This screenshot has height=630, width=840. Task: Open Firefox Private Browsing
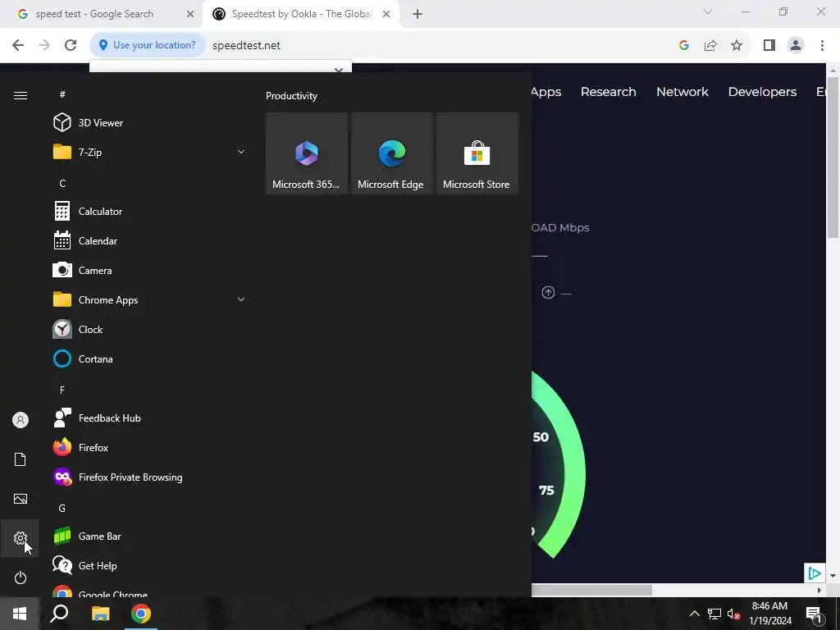point(148,477)
